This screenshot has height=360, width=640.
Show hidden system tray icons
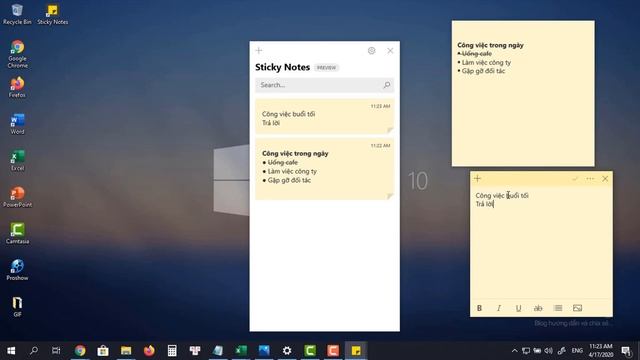pos(514,351)
